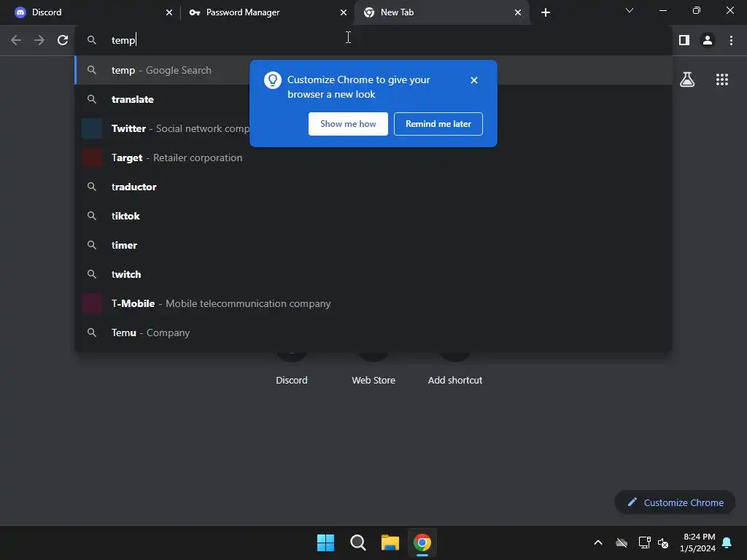Close the Password Manager tab
Screen dimensions: 747x560
(343, 12)
